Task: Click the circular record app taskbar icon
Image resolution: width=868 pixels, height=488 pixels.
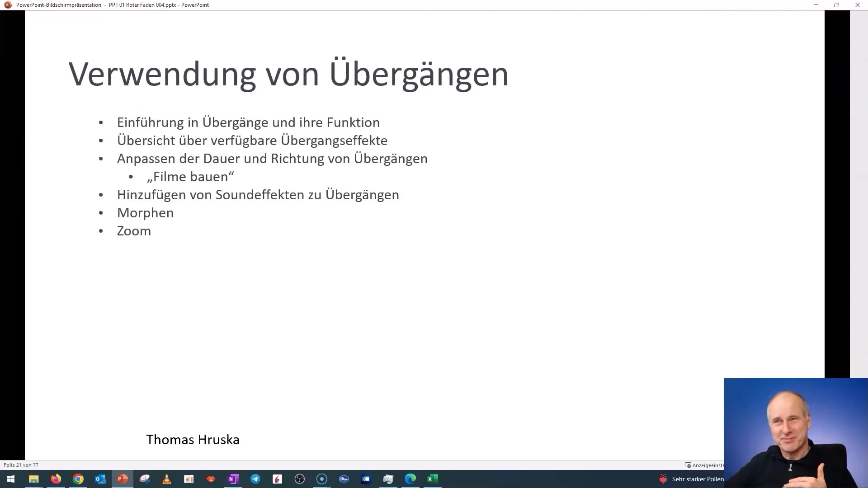Action: 321,479
